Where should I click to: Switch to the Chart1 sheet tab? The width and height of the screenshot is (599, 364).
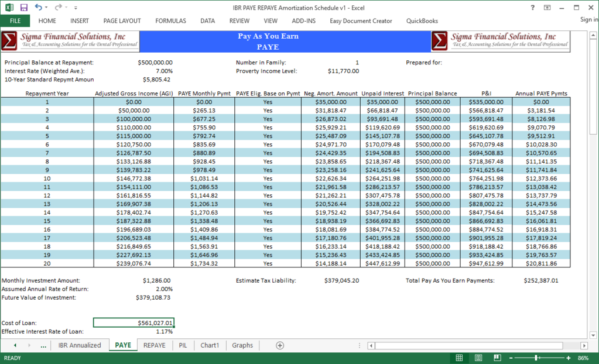pyautogui.click(x=210, y=345)
